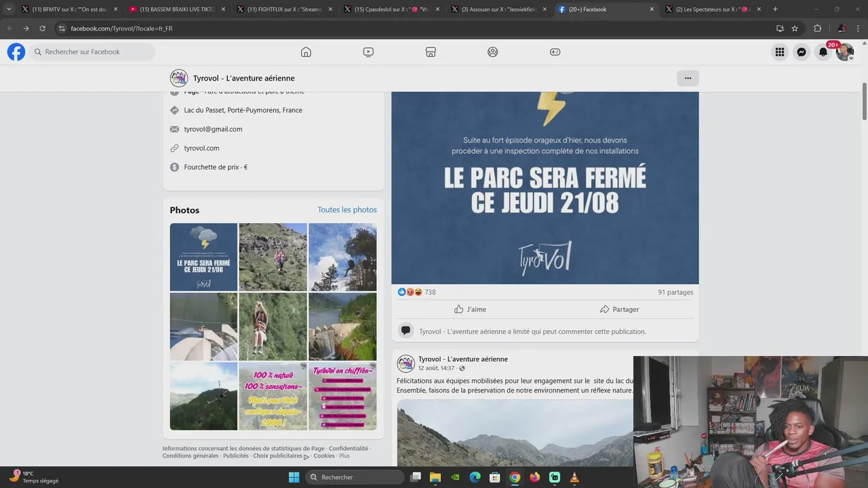
Task: Reload the page with the refresh icon
Action: pyautogui.click(x=42, y=28)
